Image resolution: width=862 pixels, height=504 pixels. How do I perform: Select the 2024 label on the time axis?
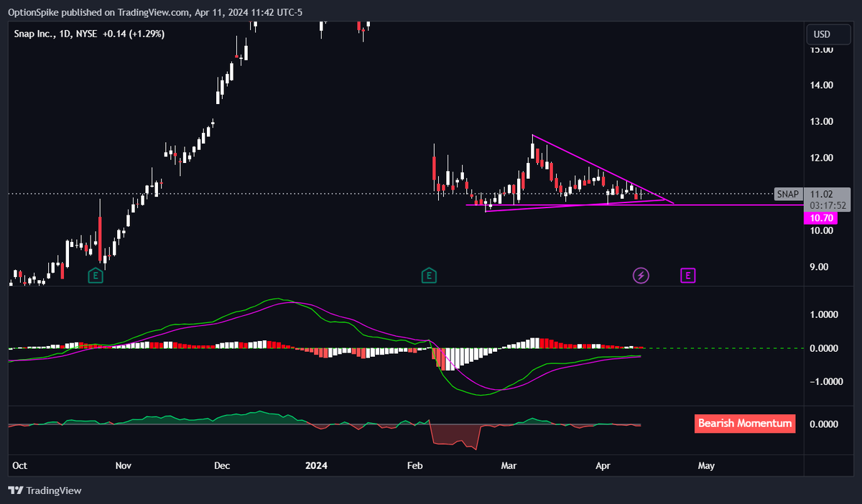coord(316,465)
